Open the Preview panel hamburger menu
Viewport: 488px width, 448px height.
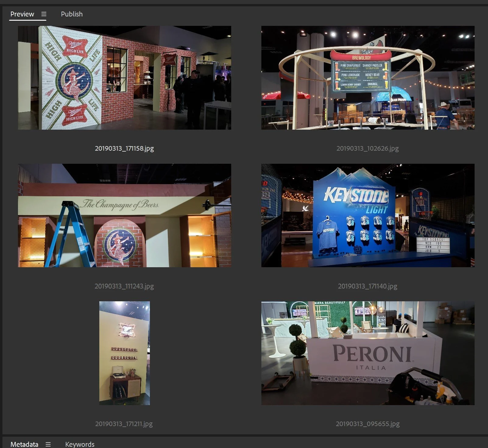coord(44,14)
